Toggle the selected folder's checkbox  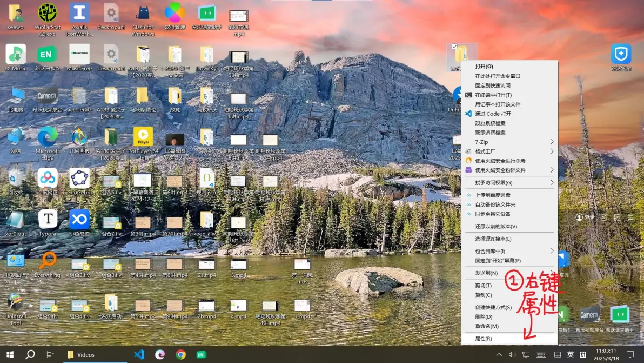454,47
